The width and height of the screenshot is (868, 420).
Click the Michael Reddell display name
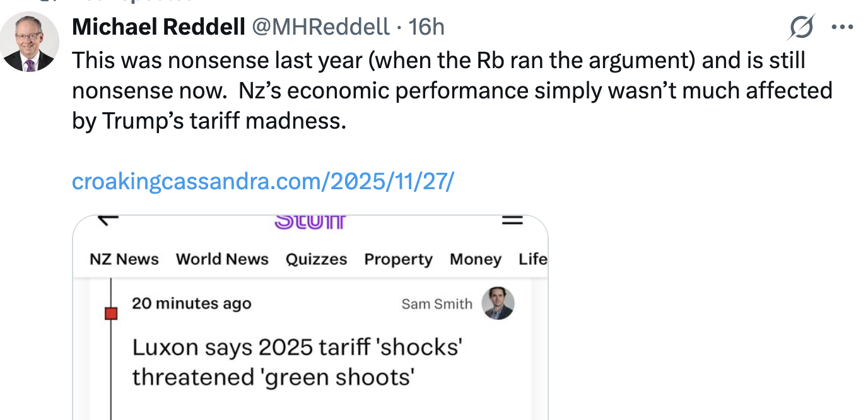click(158, 27)
